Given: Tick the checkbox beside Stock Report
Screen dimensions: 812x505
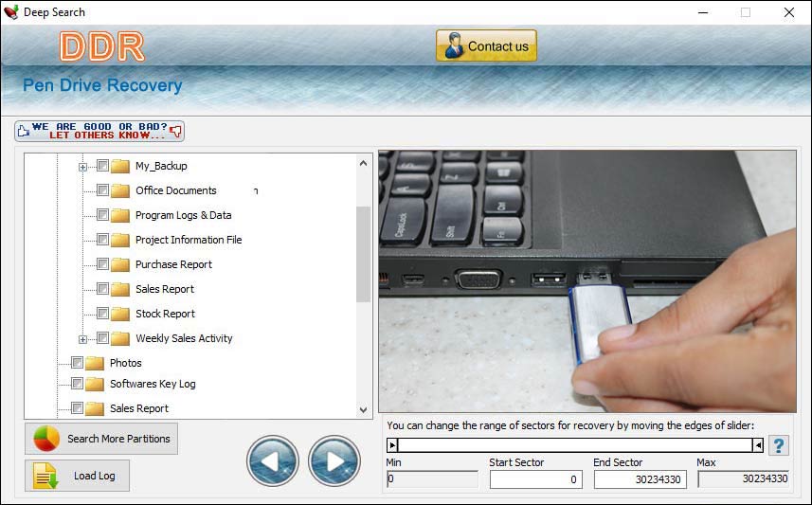Looking at the screenshot, I should tap(102, 314).
